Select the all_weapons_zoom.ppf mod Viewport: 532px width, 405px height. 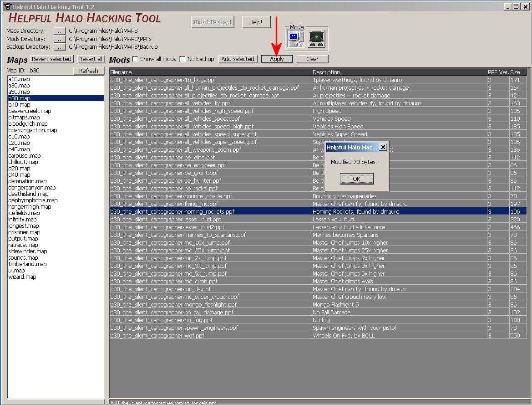pos(318,149)
